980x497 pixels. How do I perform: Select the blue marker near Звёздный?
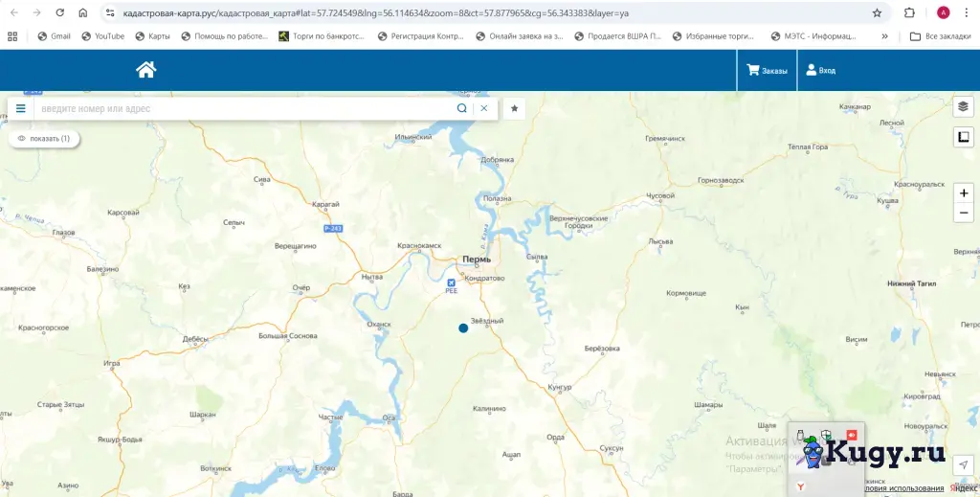coord(463,328)
